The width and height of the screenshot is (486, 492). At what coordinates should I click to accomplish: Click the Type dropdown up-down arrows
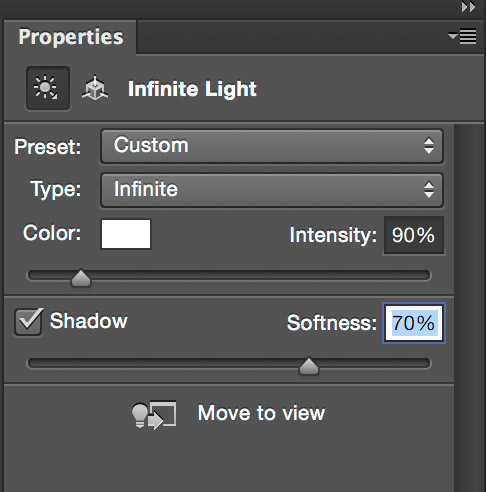pos(429,190)
